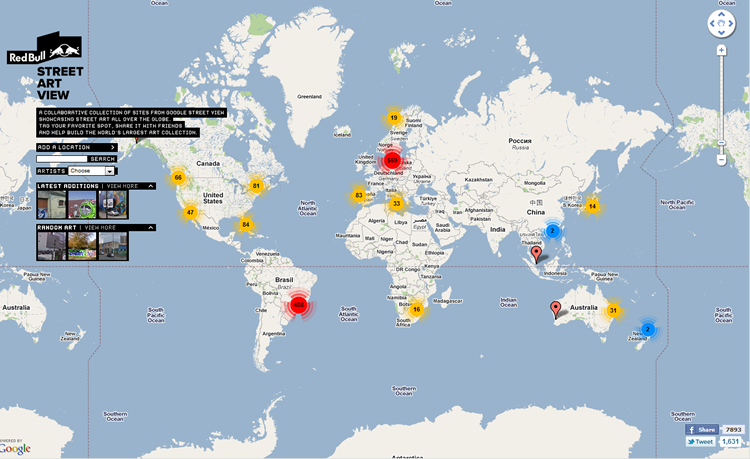
Task: Open the third Random Art thumbnail
Action: click(x=113, y=246)
